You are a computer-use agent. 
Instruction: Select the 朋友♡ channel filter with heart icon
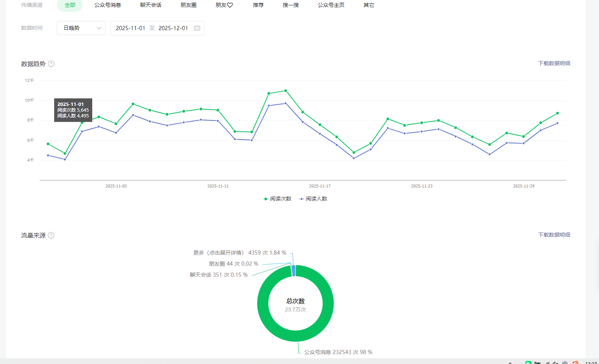224,5
